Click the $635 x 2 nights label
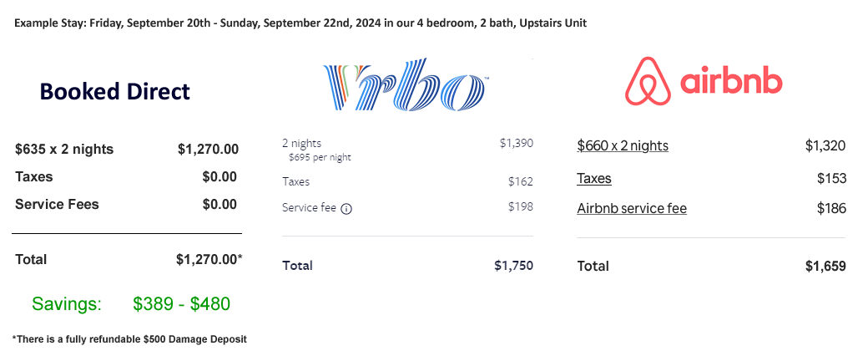This screenshot has height=351, width=868. (x=64, y=149)
